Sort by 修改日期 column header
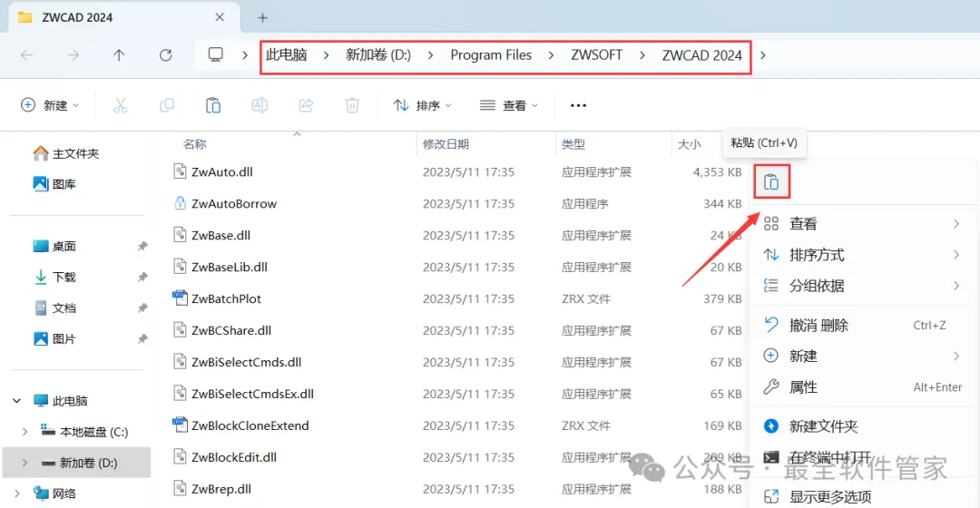 [446, 144]
